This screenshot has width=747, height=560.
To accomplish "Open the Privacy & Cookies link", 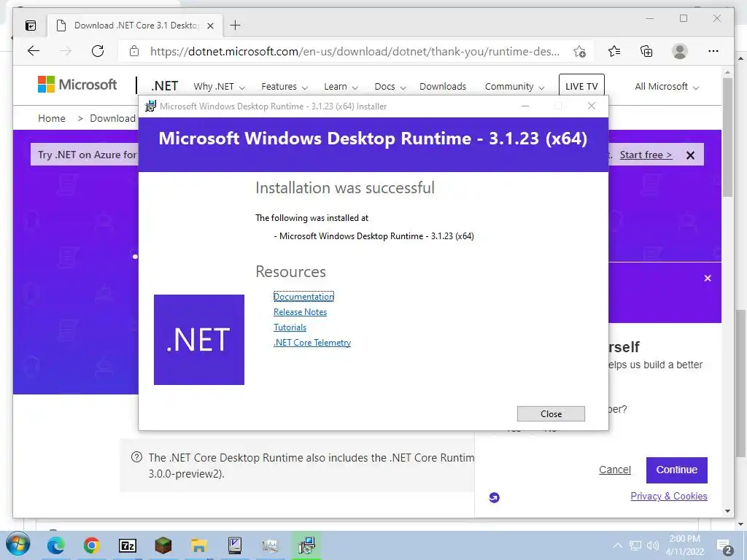I will pos(669,496).
